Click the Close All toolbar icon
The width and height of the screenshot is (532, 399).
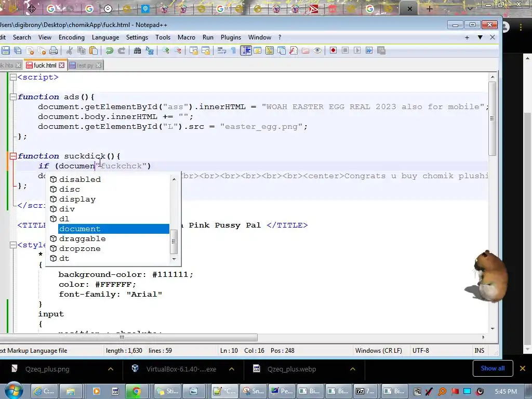(42, 50)
